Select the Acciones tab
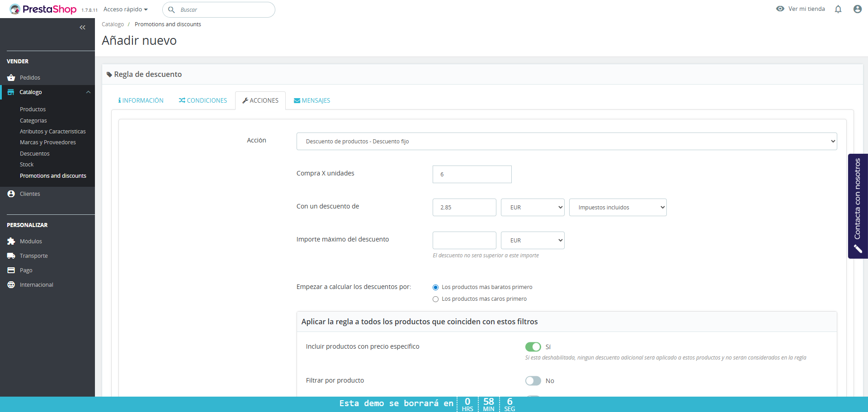Screen dimensions: 868x412 point(260,100)
